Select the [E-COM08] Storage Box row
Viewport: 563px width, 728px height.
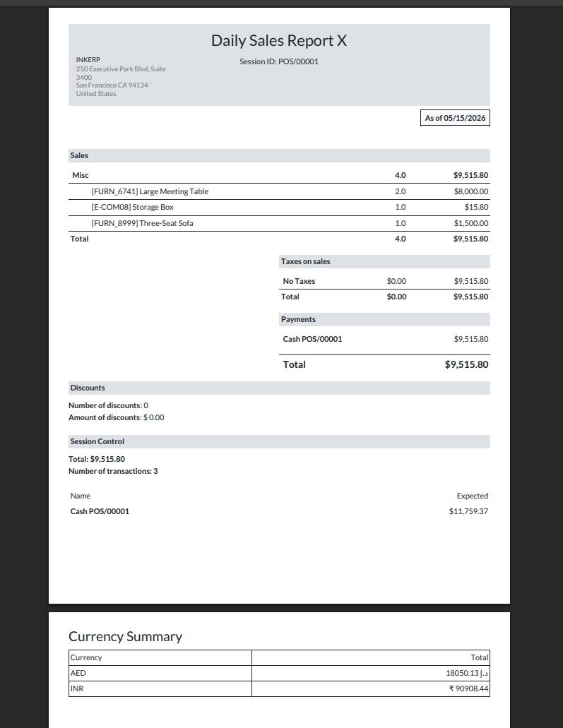coord(279,207)
